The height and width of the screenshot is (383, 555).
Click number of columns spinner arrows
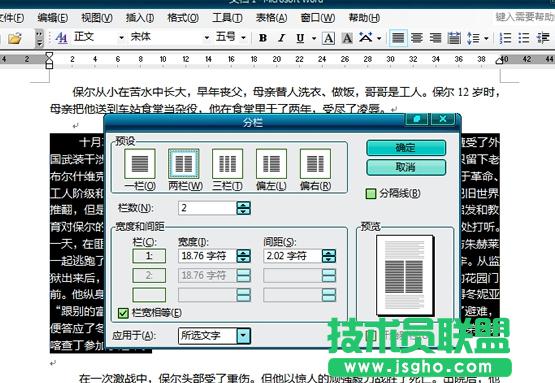click(243, 208)
